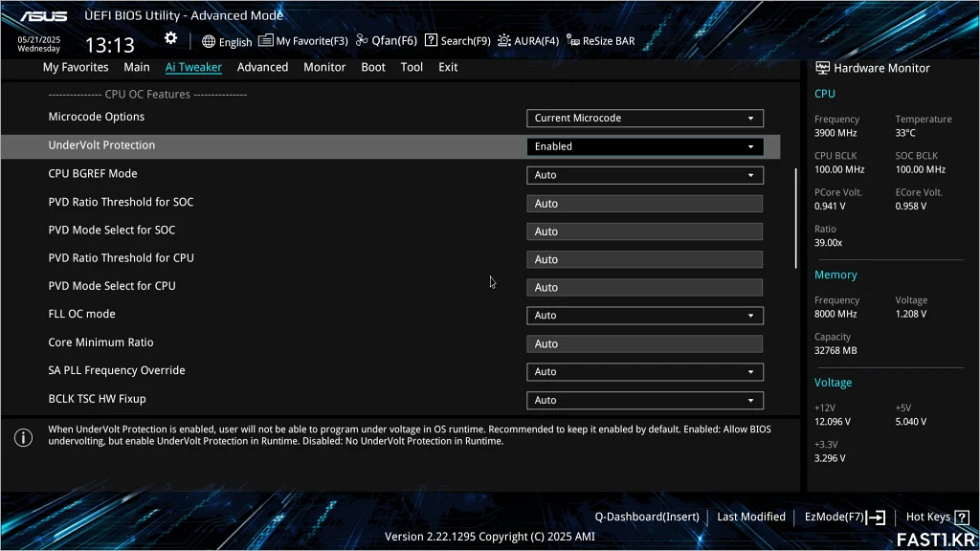Click Core Minimum Ratio field
This screenshot has width=980, height=551.
point(644,343)
